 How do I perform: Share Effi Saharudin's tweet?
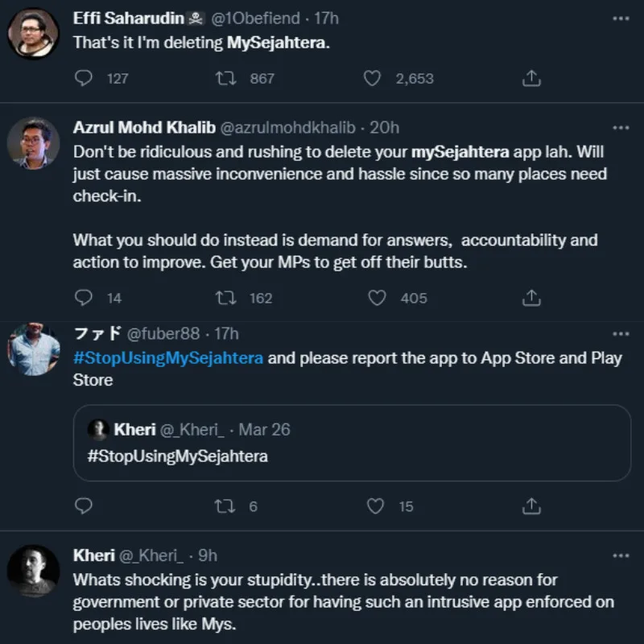click(531, 78)
